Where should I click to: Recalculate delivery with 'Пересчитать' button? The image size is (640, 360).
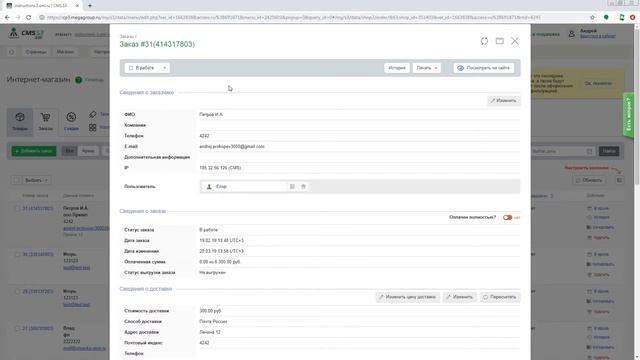500,297
